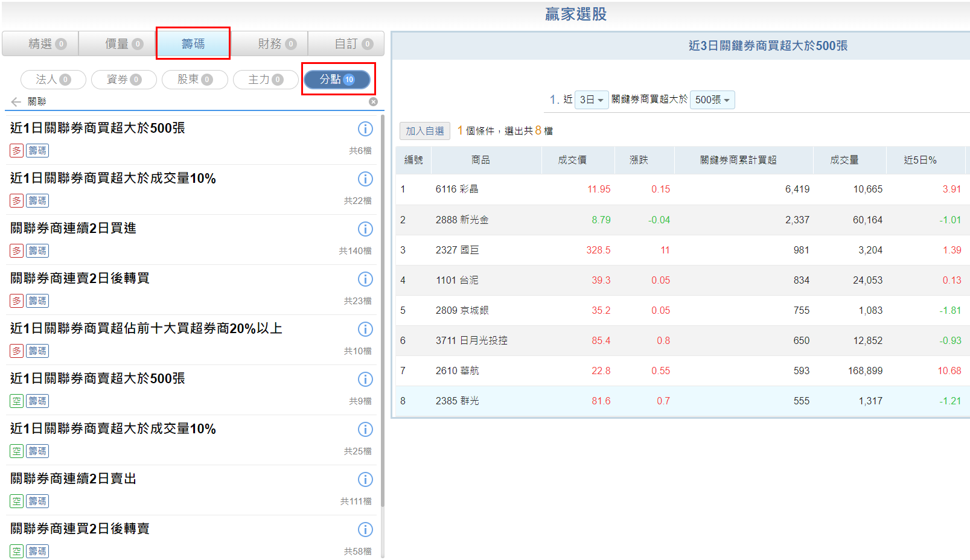This screenshot has width=970, height=560.
Task: Click info icon for 近1日關聯券商買超大於500張
Action: [365, 129]
